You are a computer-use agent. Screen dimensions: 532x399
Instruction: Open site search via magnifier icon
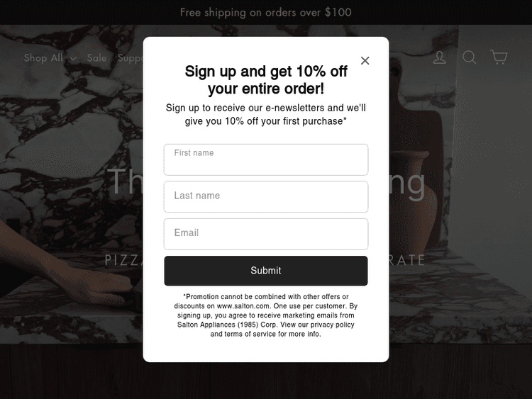click(470, 57)
